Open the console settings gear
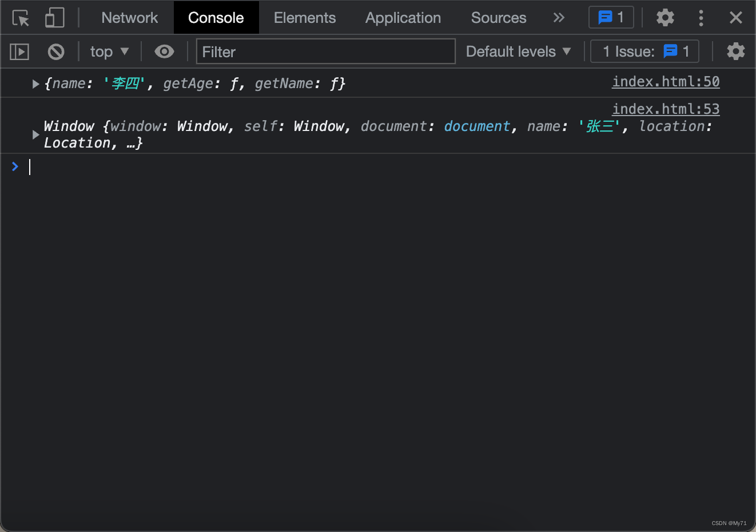Screen dimensions: 756x532 735,51
